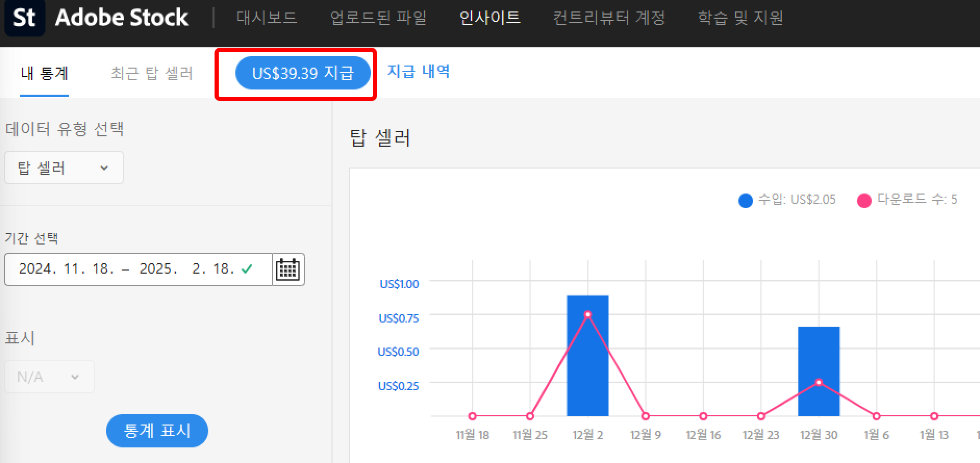Screen dimensions: 980x463
Task: Open the 지급 내역 link
Action: coord(418,71)
